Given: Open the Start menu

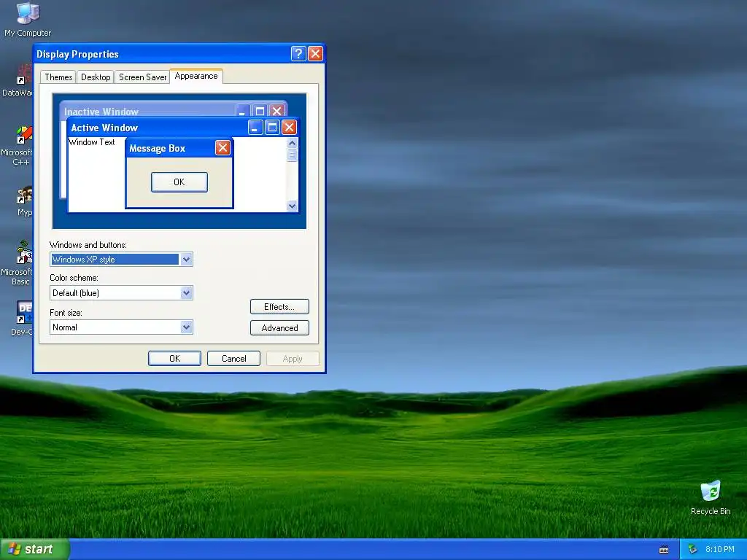Looking at the screenshot, I should pos(34,549).
